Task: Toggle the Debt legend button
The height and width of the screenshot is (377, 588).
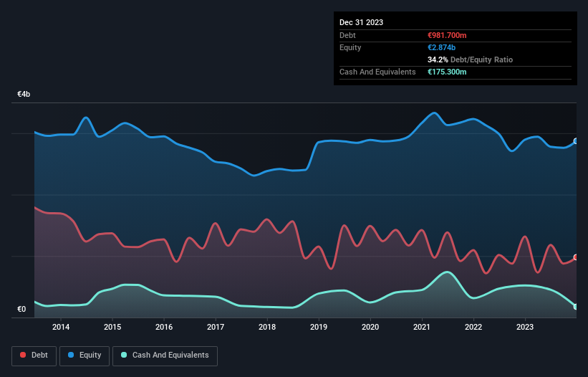Action: click(x=34, y=355)
